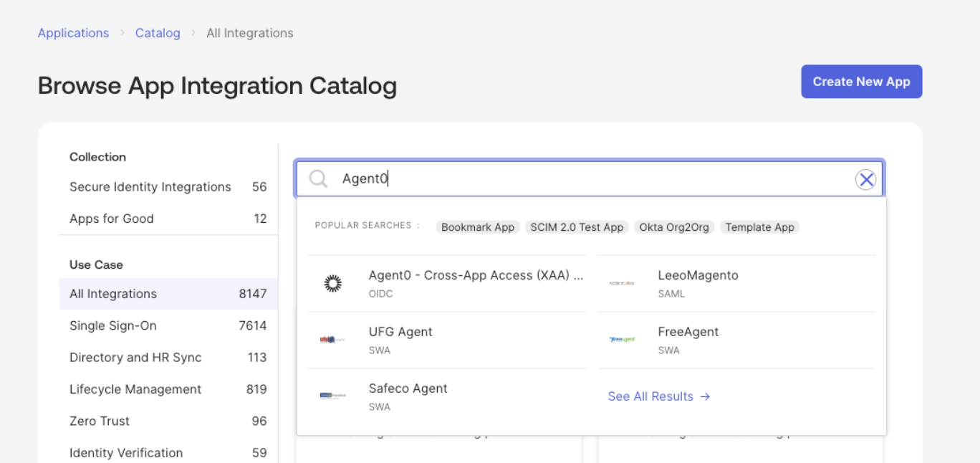This screenshot has width=980, height=463.
Task: Select Lifecycle Management filter
Action: (x=135, y=389)
